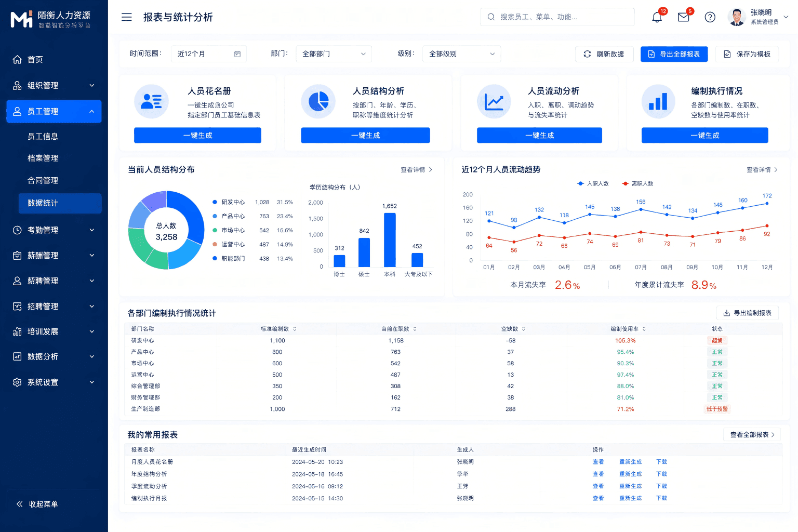Screen dimensions: 798x532
Task: Open 合同管理 submenu item
Action: 43,180
